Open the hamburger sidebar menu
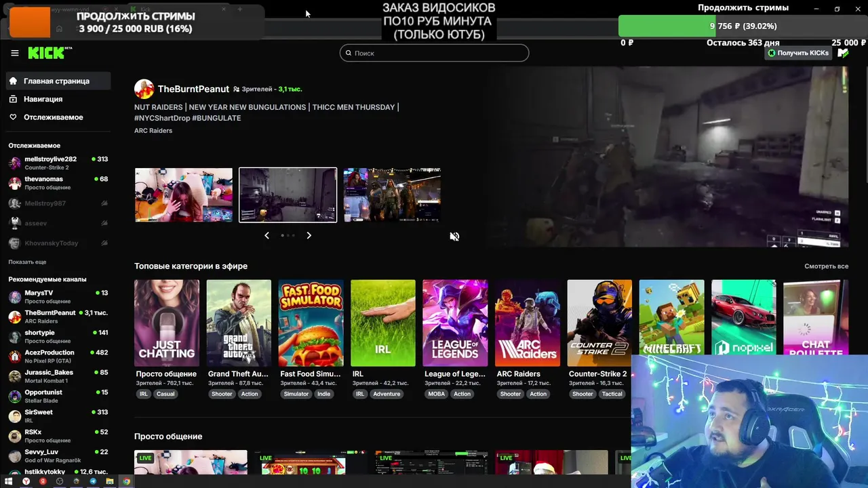Screen dimensions: 868x488 point(14,53)
